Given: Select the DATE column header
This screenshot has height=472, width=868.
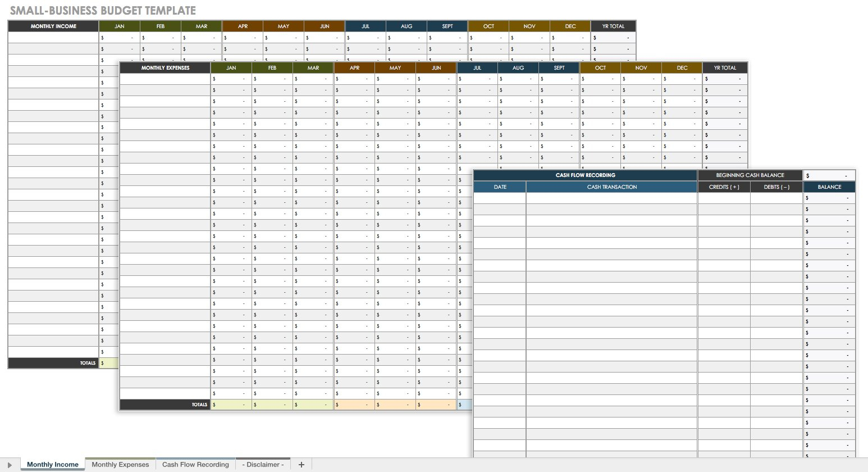Looking at the screenshot, I should click(x=499, y=187).
